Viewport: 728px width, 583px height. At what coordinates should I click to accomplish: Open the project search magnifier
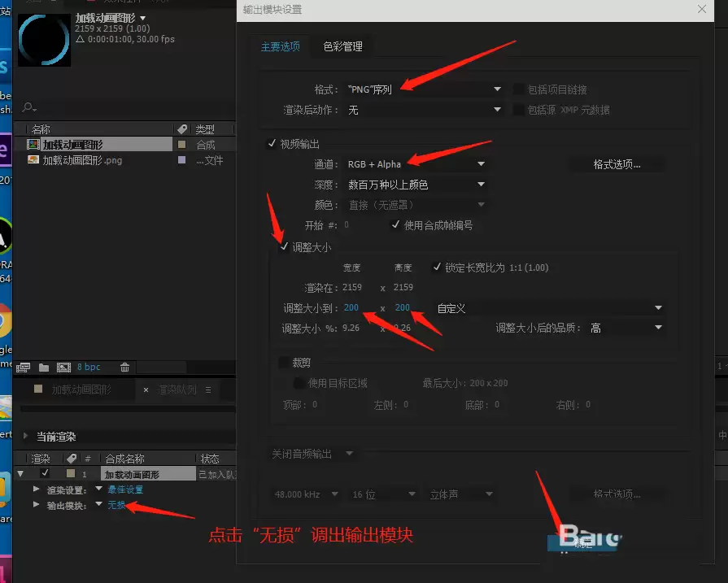(x=28, y=107)
